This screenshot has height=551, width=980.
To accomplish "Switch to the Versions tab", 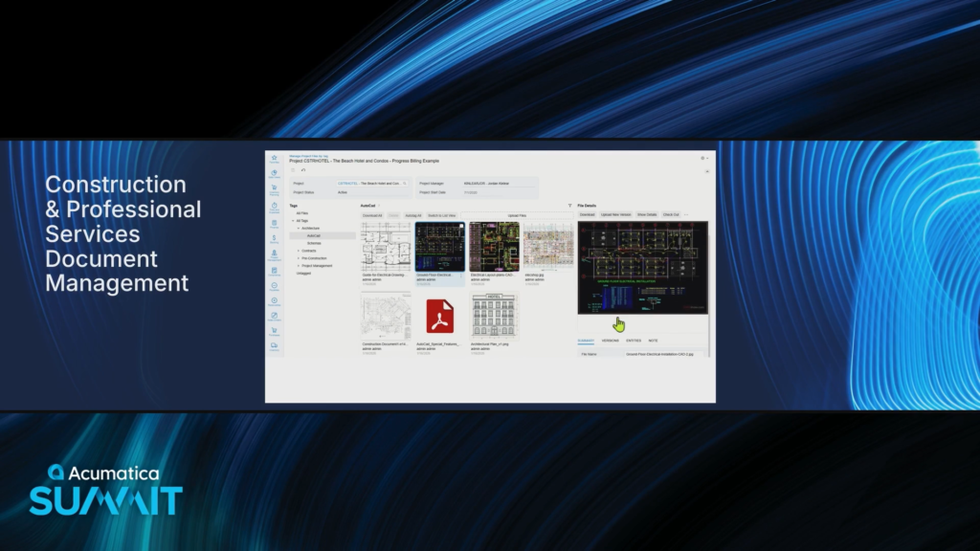I will click(610, 341).
